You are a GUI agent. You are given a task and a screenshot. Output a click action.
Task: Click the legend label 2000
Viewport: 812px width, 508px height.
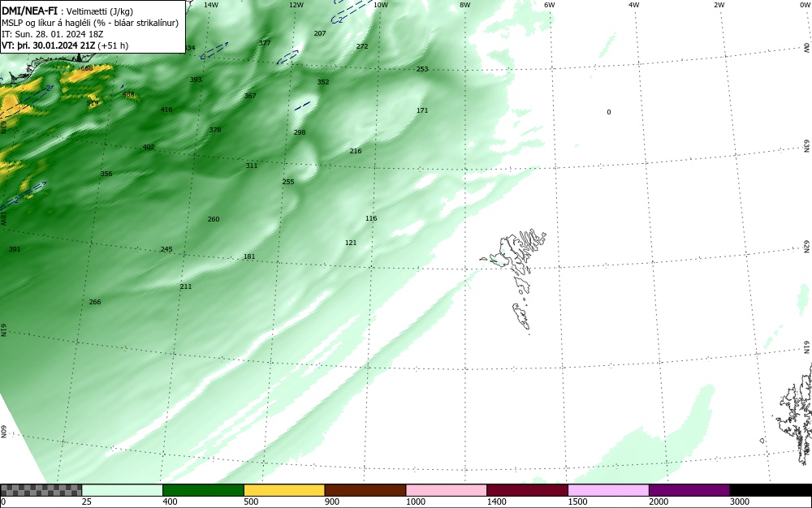(x=659, y=502)
